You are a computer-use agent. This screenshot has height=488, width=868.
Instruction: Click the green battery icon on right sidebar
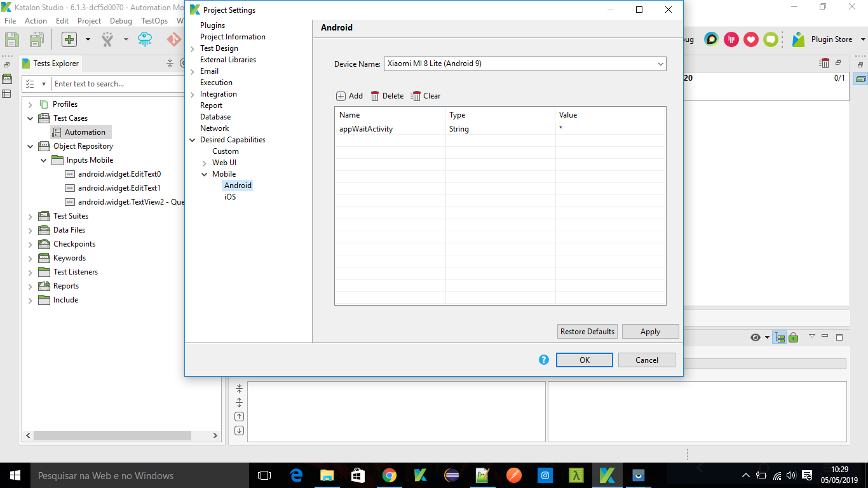[861, 79]
